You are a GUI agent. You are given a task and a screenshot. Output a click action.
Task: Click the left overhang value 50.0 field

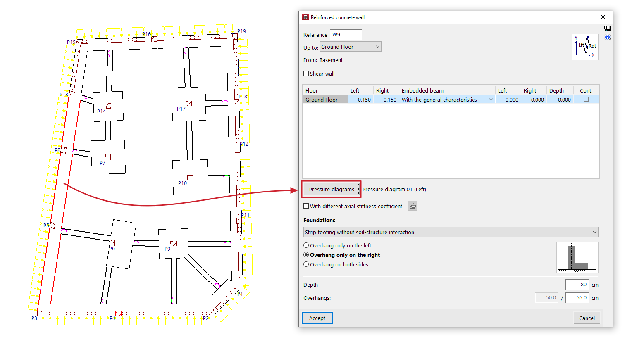click(547, 298)
